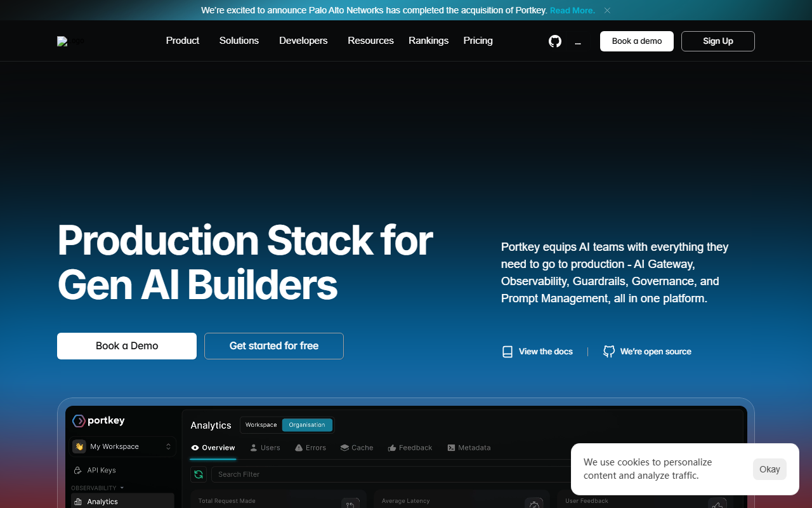Open the Solutions menu
Viewport: 812px width, 508px height.
pos(239,41)
